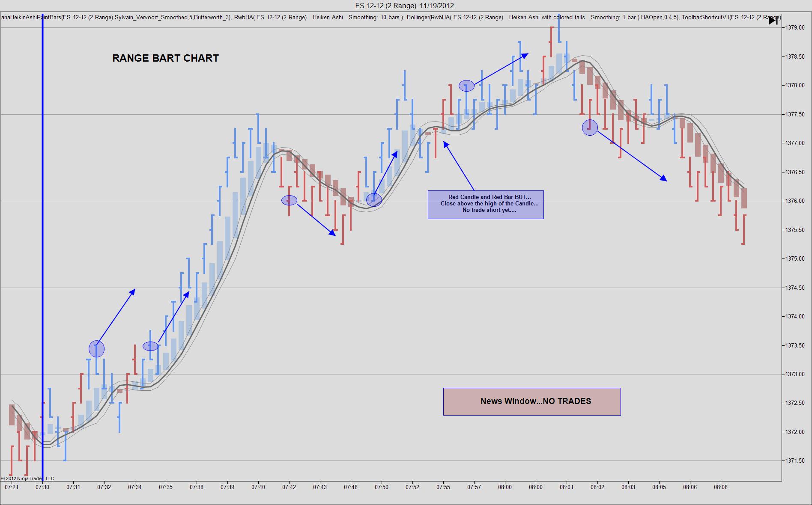Click the 1373.50 price axis label
The height and width of the screenshot is (505, 812).
pyautogui.click(x=794, y=345)
